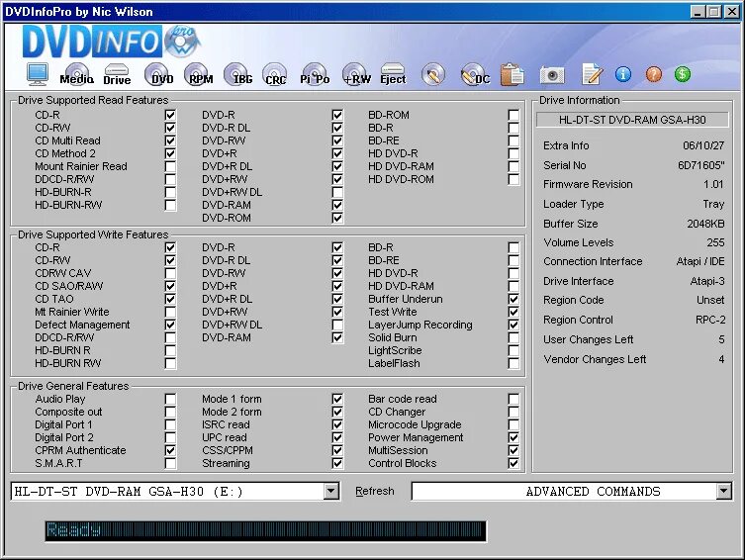This screenshot has width=745, height=560.
Task: Toggle Buffer Underun checkbox
Action: click(513, 299)
